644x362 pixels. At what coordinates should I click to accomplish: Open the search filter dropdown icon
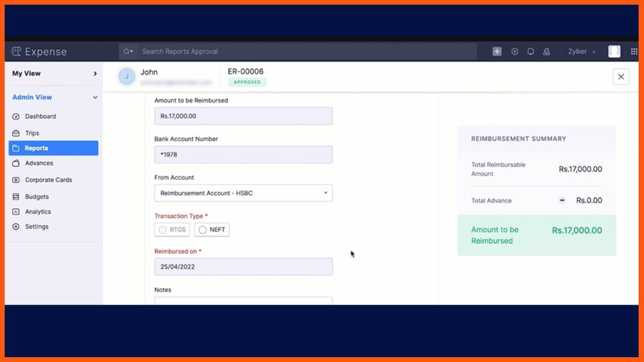point(128,51)
